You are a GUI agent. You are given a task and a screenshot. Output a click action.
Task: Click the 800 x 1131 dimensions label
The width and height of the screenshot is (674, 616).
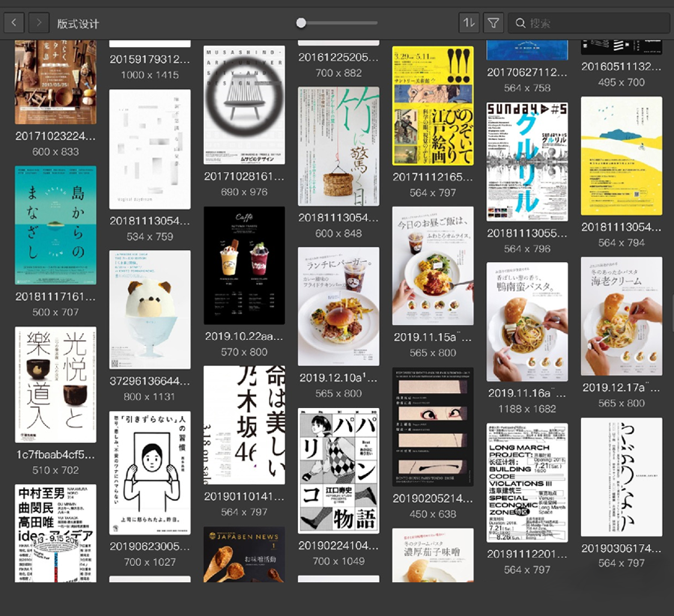(150, 397)
